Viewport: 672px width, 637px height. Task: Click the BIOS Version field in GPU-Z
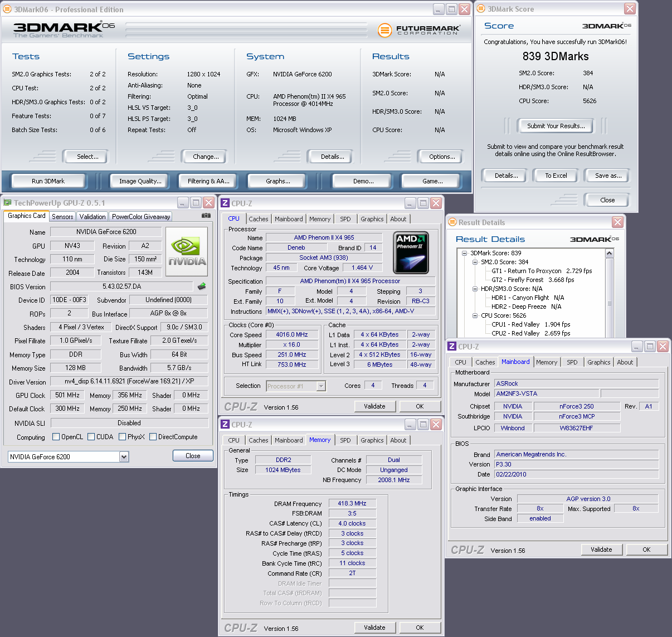(x=122, y=286)
